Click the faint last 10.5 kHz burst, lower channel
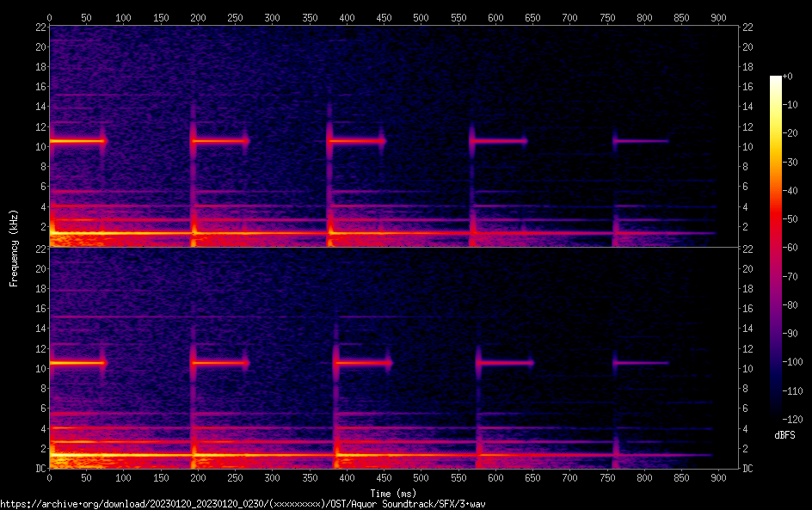This screenshot has width=812, height=510. click(642, 363)
